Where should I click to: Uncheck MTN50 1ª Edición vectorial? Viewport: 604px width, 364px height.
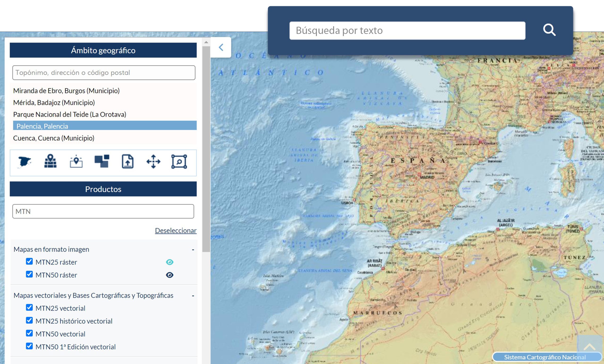click(x=29, y=346)
